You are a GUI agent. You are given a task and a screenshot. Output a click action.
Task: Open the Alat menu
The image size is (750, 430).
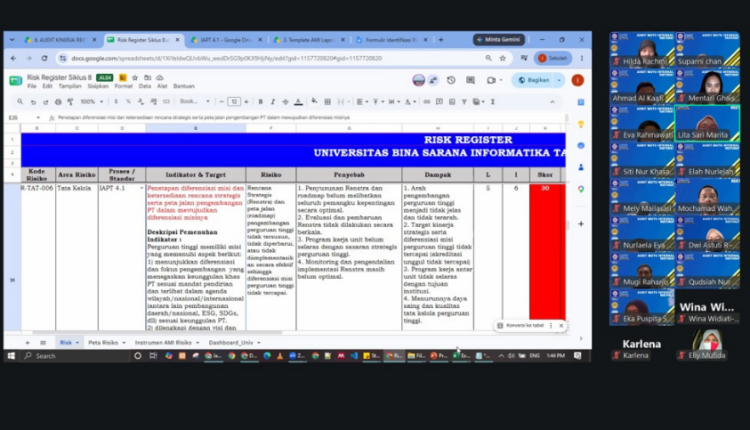[162, 86]
